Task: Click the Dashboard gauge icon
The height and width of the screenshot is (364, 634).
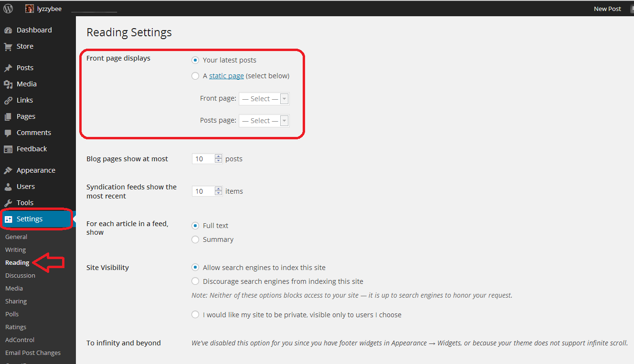Action: point(8,30)
